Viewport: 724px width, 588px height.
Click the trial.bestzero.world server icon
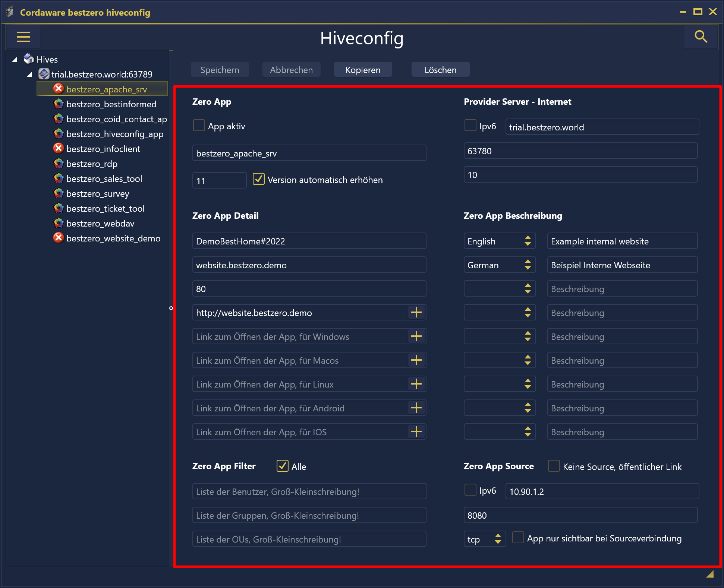click(45, 75)
